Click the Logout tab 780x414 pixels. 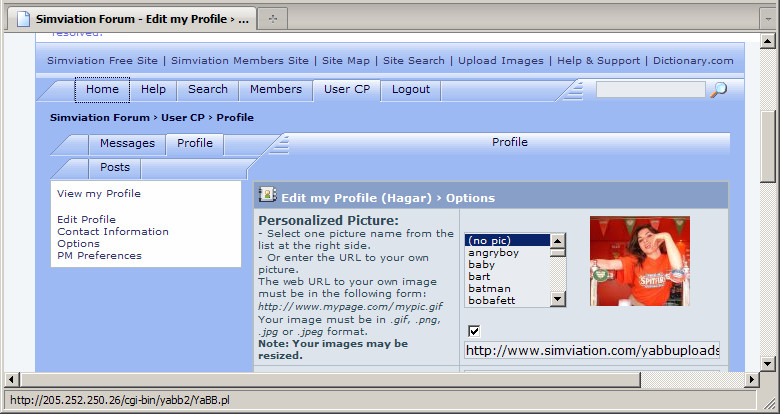click(410, 89)
